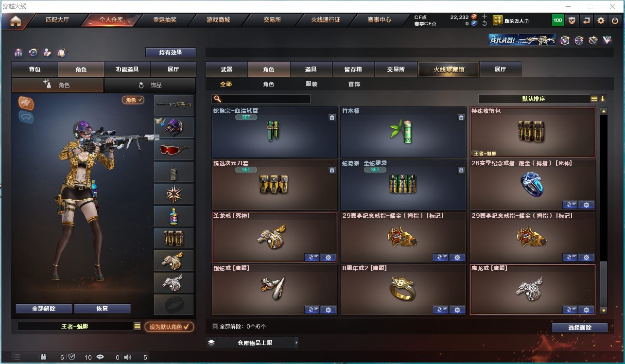The image size is (625, 364).
Task: Open refresh icon next to CF点 balance
Action: pos(485,23)
